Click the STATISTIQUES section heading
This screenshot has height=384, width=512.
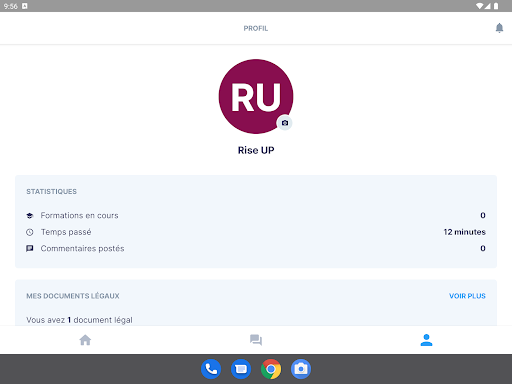tap(52, 192)
